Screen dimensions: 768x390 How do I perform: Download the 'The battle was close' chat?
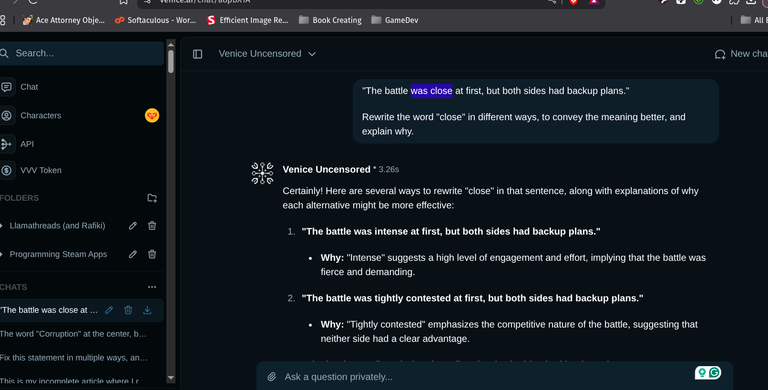point(147,310)
